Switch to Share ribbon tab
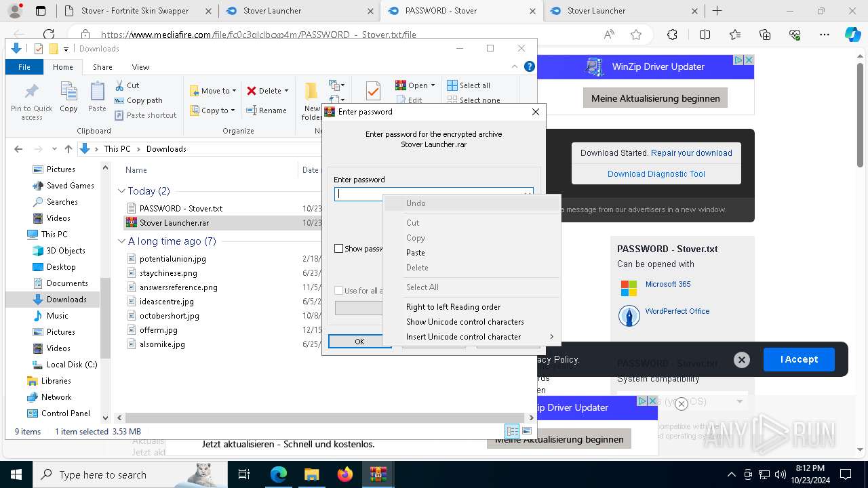The width and height of the screenshot is (868, 488). click(102, 67)
